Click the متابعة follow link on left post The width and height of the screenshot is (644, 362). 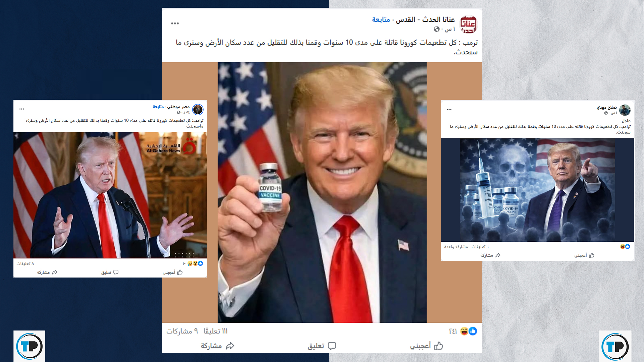(x=158, y=107)
